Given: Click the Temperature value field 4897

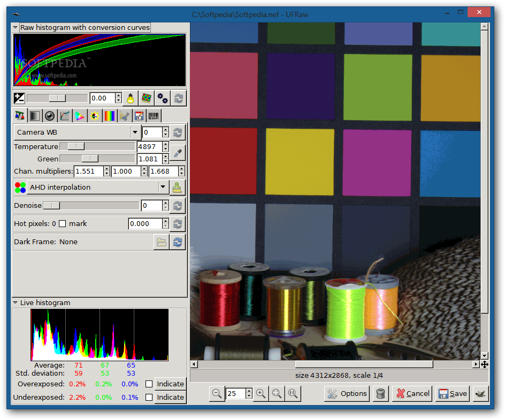Looking at the screenshot, I should 150,146.
